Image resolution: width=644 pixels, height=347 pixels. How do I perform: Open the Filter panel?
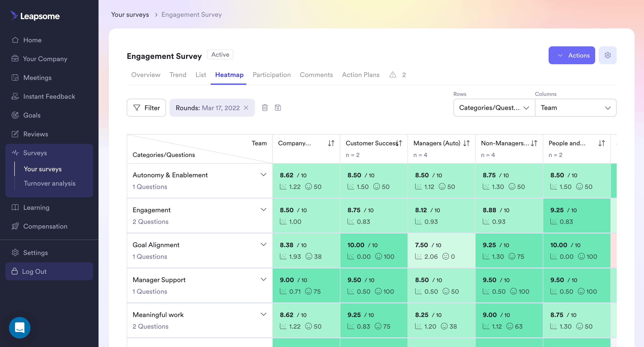click(146, 107)
